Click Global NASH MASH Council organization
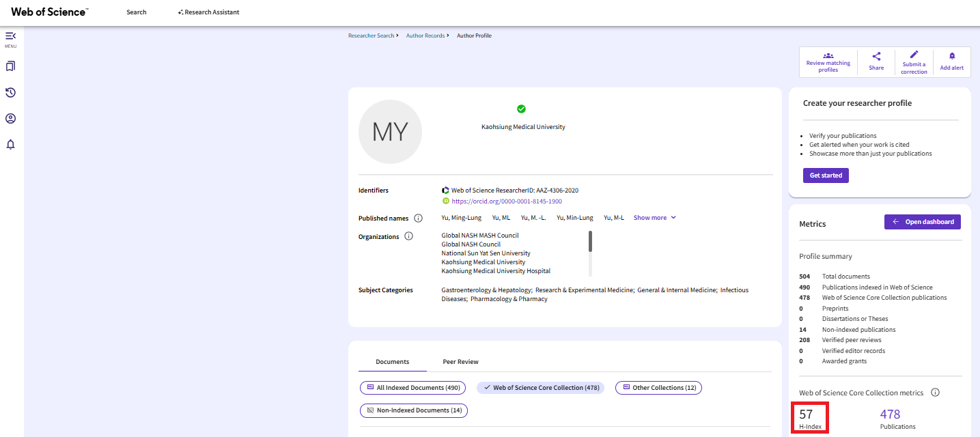980x437 pixels. coord(480,236)
